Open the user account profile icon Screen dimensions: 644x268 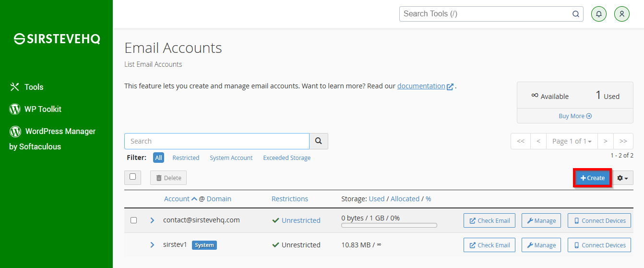pyautogui.click(x=621, y=14)
